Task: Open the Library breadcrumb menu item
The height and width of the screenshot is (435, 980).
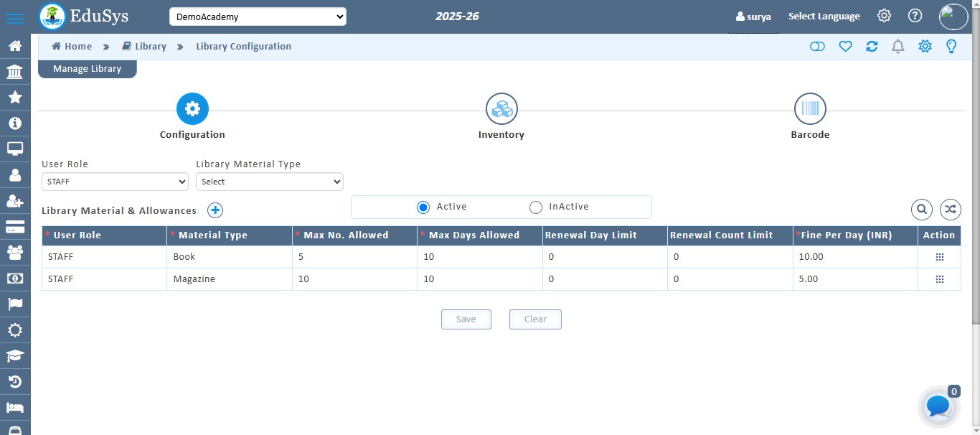Action: click(x=150, y=46)
